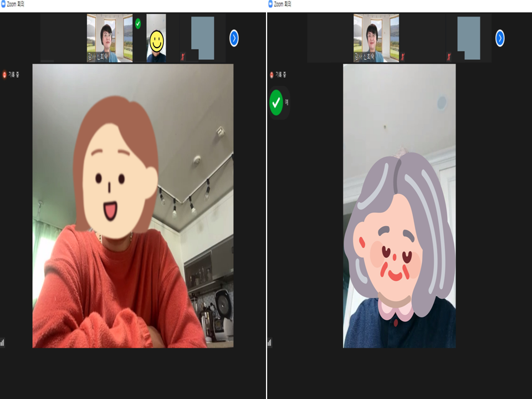Select the gray placeholder thumbnail in the right window
Screen dimensions: 532x399
pyautogui.click(x=469, y=38)
